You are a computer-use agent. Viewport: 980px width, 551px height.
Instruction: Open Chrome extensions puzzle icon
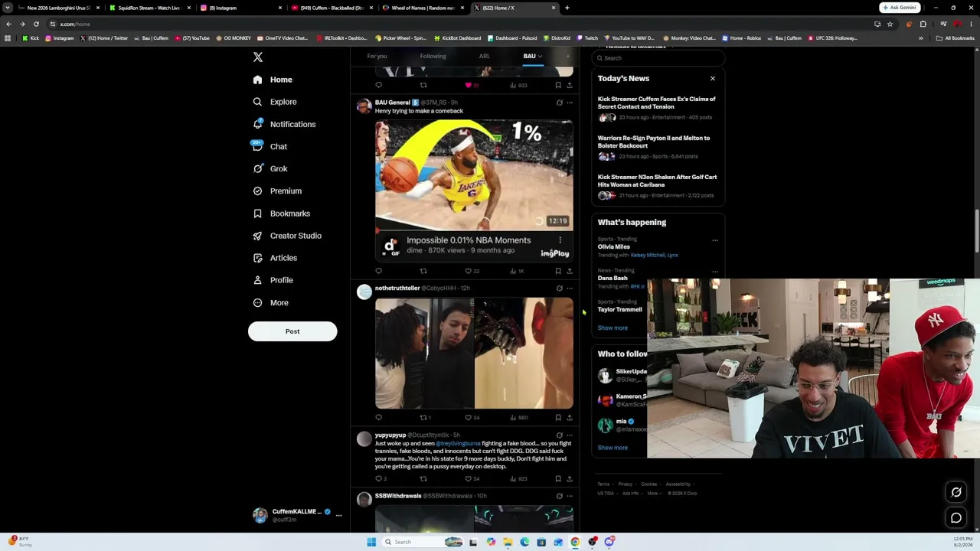pyautogui.click(x=923, y=24)
